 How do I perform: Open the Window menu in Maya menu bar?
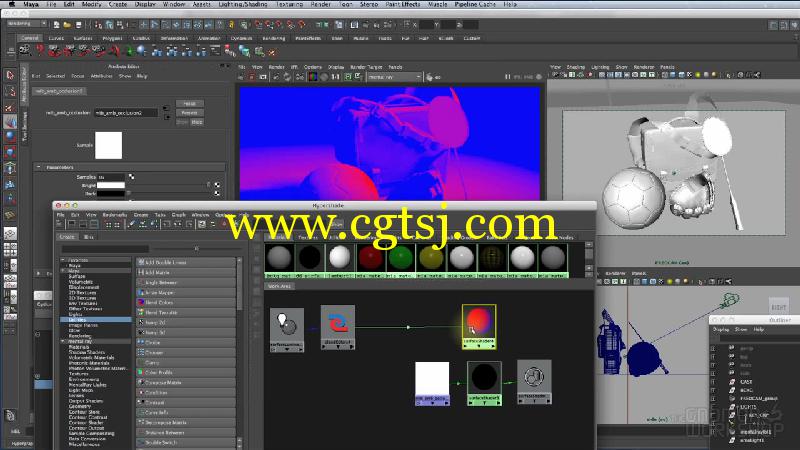[173, 4]
